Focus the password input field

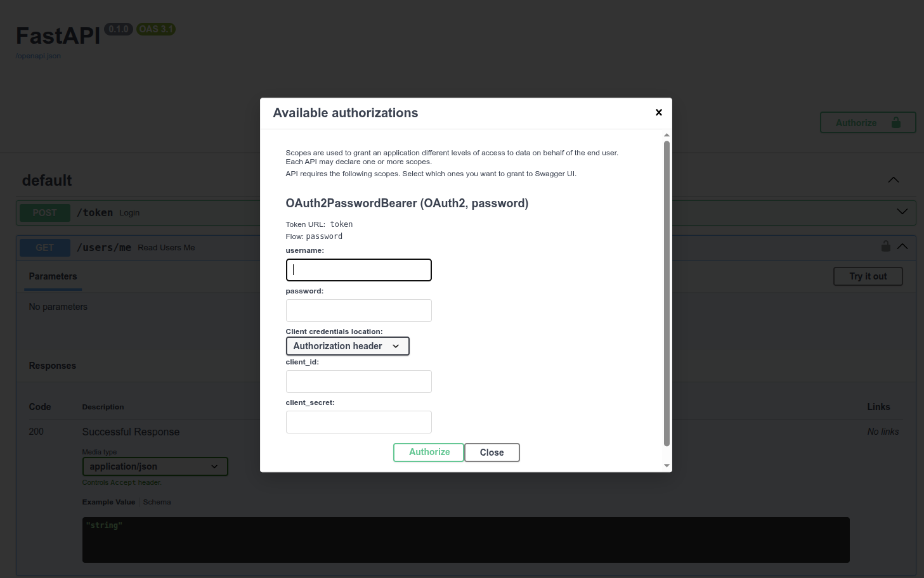click(x=358, y=311)
